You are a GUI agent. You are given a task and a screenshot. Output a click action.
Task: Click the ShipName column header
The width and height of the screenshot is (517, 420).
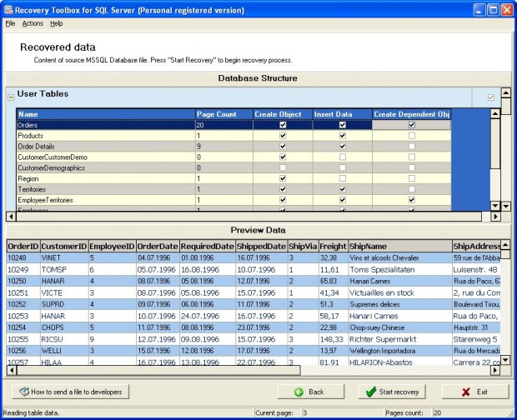point(400,246)
